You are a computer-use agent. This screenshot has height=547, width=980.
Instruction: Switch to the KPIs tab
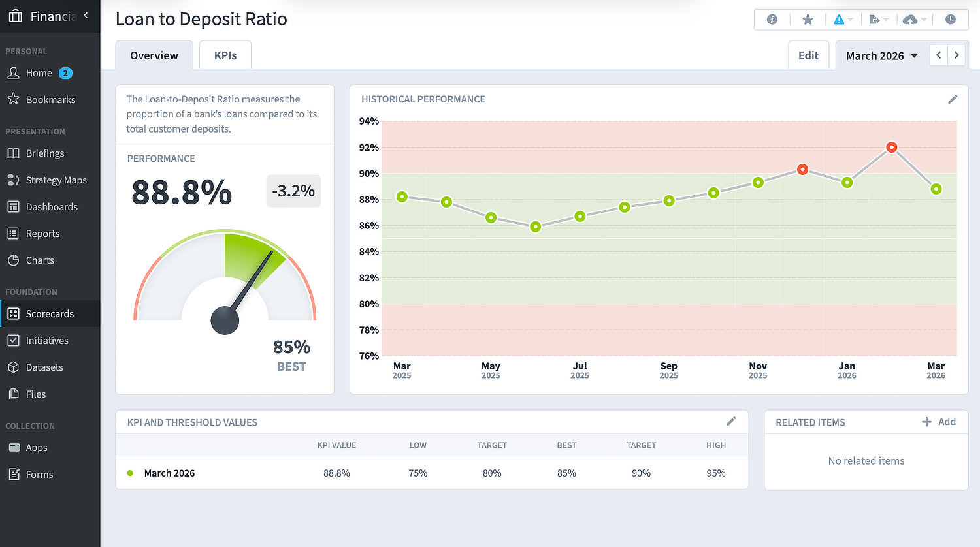(225, 55)
